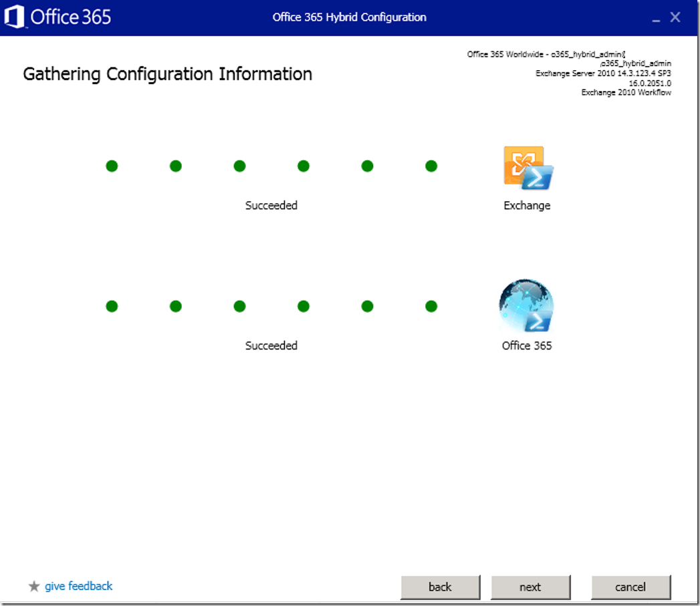The width and height of the screenshot is (700, 606).
Task: Click the Exchange Server 2010 14.3.123.4 SP3 text
Action: [x=603, y=73]
